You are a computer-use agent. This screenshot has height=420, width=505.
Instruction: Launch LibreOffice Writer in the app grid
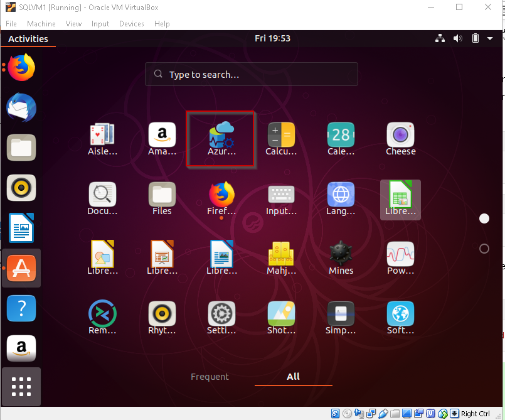click(x=221, y=259)
